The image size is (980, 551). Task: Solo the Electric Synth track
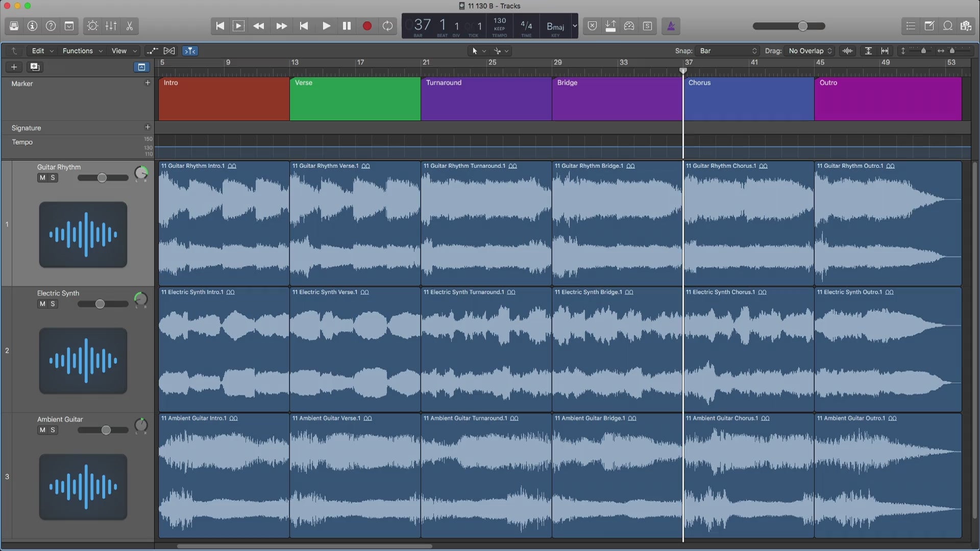tap(53, 304)
